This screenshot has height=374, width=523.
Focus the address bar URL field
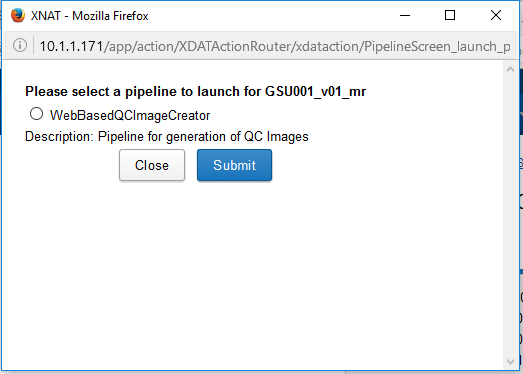[x=275, y=46]
